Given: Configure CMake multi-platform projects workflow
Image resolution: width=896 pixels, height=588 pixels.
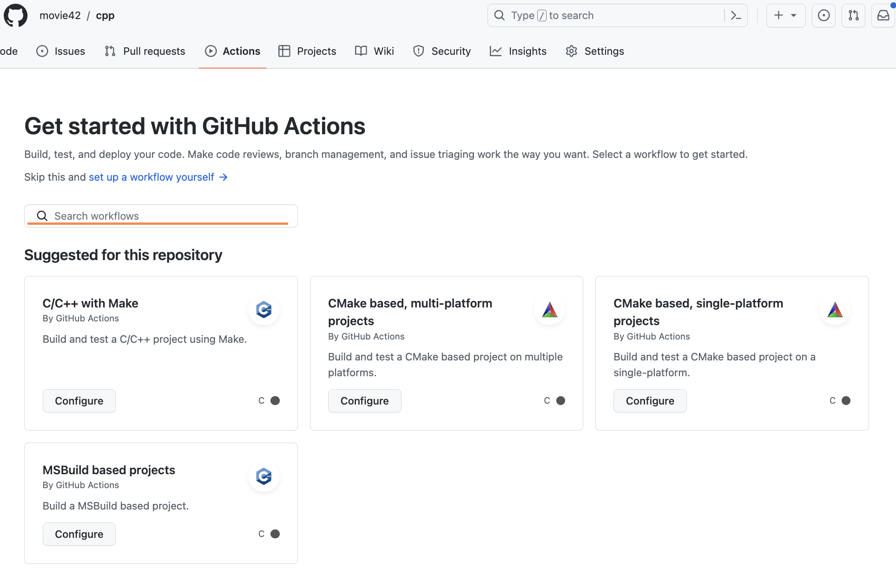Looking at the screenshot, I should coord(363,400).
